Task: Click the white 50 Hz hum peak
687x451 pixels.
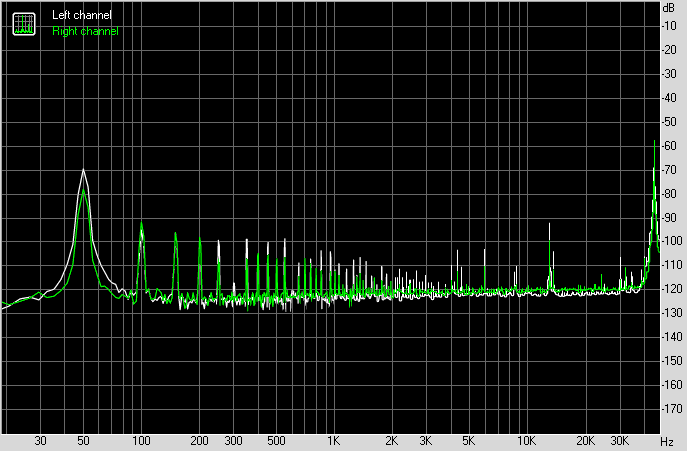Action: pos(83,170)
